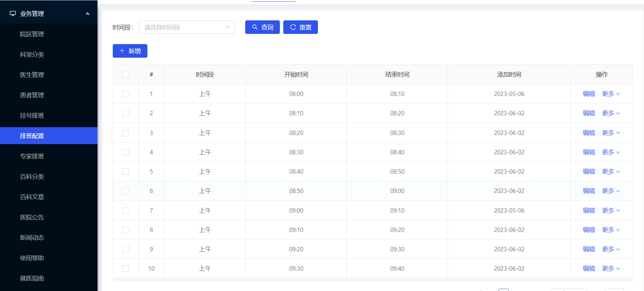Check the checkbox for row 10
Screen dimensions: 644x291
click(x=126, y=269)
